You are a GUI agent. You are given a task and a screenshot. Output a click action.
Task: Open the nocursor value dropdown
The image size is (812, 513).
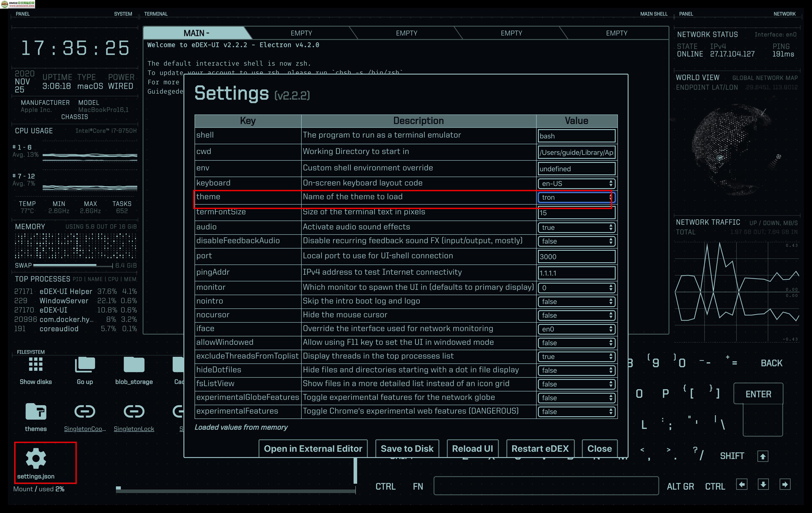point(576,315)
